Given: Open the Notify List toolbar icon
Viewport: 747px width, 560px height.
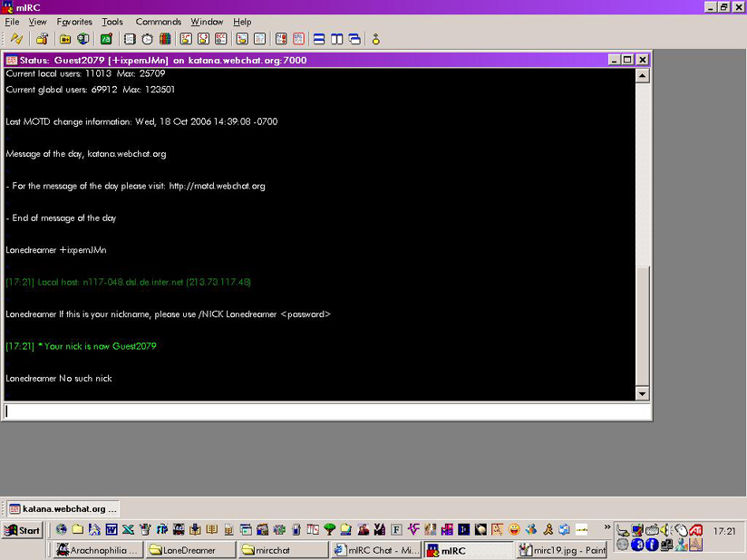Looking at the screenshot, I should click(x=281, y=39).
